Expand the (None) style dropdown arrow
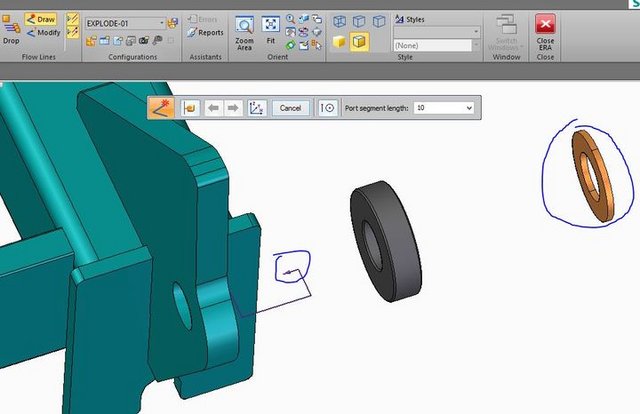This screenshot has height=414, width=640. click(476, 45)
